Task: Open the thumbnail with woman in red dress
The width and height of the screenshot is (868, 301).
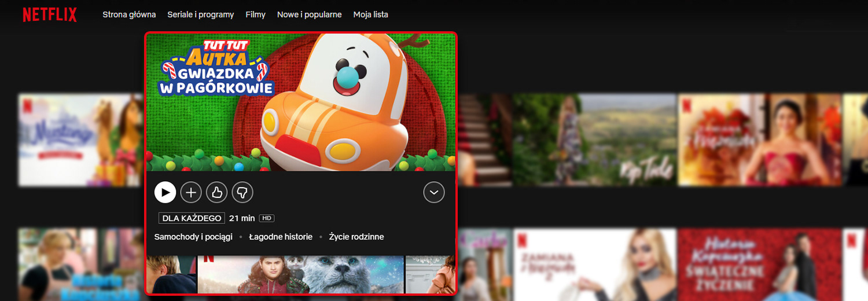Action: click(x=760, y=140)
